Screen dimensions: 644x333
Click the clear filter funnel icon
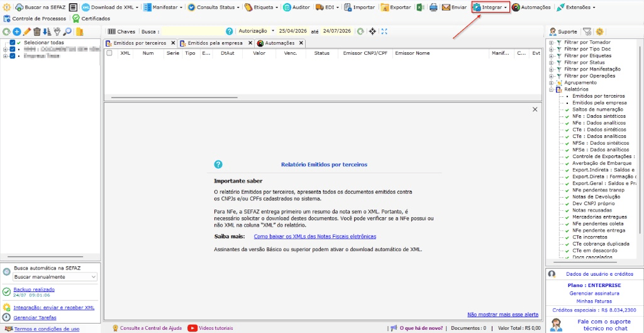pyautogui.click(x=587, y=31)
